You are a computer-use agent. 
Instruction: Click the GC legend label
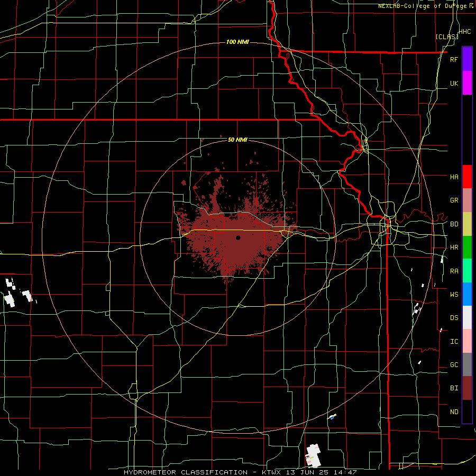(454, 364)
